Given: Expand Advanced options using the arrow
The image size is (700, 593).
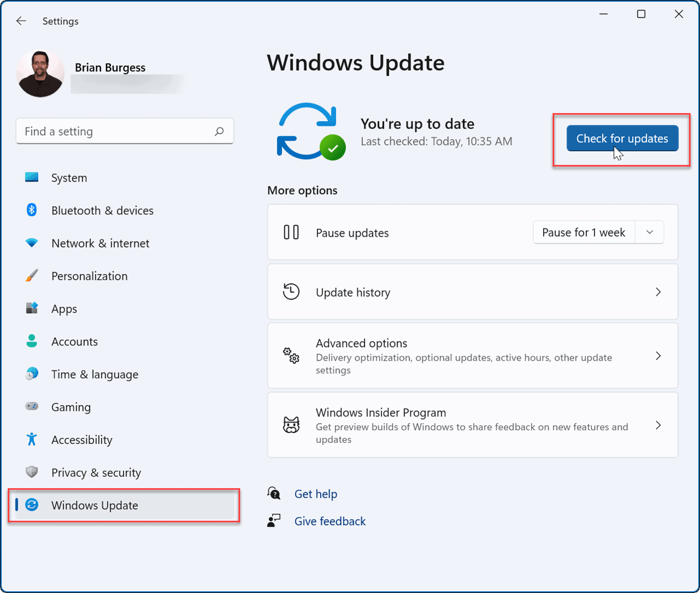Looking at the screenshot, I should coord(658,356).
